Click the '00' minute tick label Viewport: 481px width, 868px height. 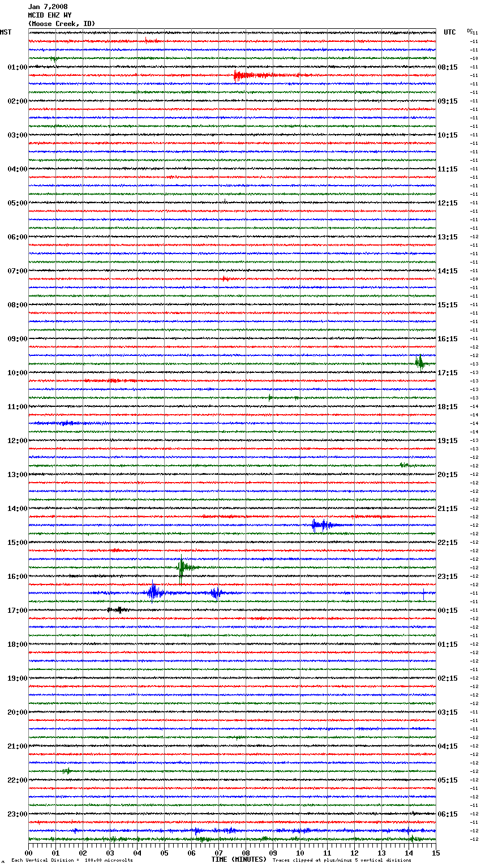tap(28, 853)
